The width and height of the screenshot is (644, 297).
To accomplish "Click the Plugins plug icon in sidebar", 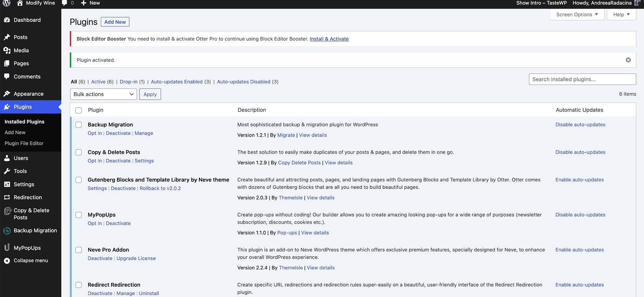I will (x=7, y=107).
